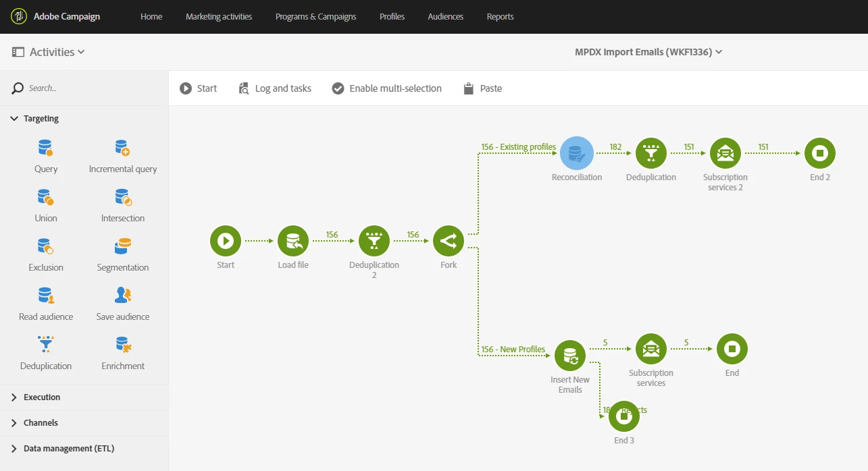Open Marketing activities menu
The width and height of the screenshot is (868, 471).
[x=219, y=17]
